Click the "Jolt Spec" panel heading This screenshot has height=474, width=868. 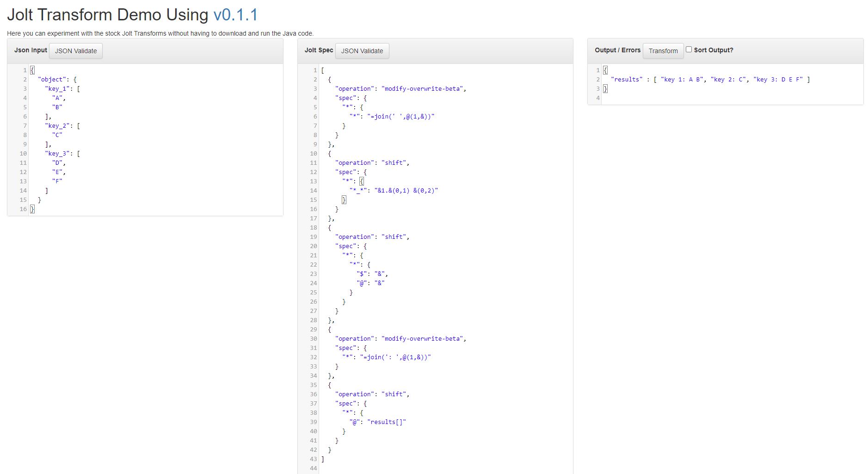(x=319, y=50)
